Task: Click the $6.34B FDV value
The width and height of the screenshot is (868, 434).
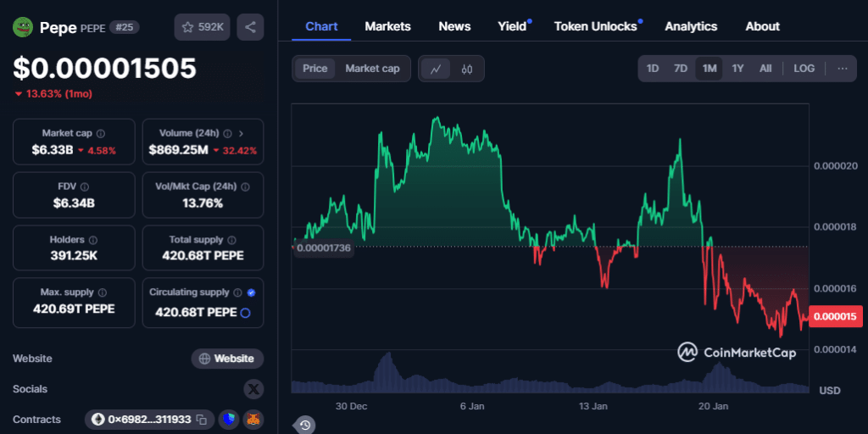Action: point(74,203)
